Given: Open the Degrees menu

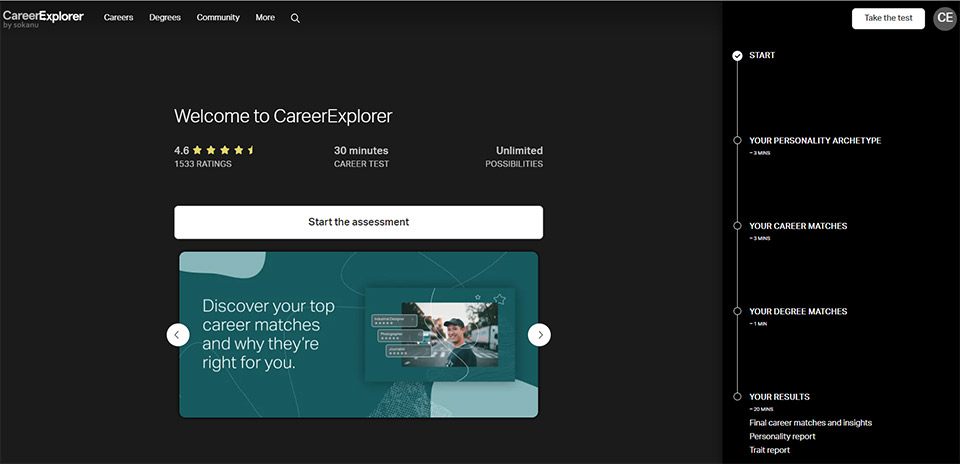Looking at the screenshot, I should tap(165, 18).
